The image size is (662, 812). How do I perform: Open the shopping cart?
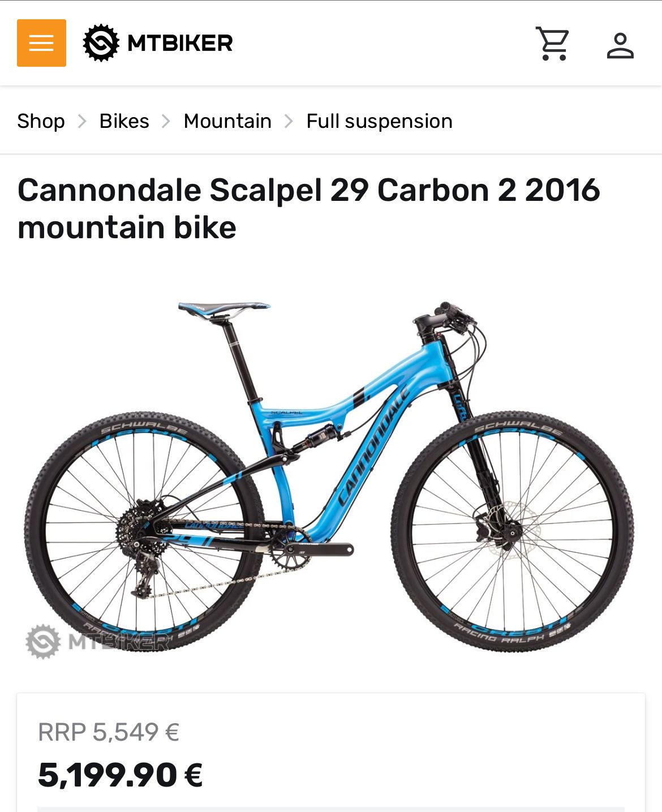[552, 44]
